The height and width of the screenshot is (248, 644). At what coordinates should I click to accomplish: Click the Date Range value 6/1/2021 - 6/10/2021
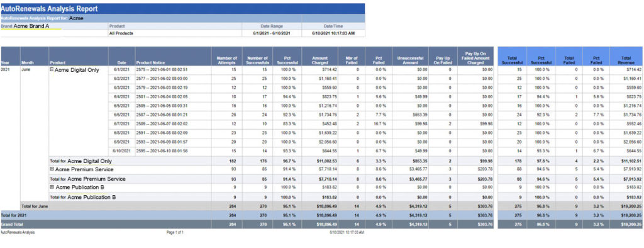272,33
